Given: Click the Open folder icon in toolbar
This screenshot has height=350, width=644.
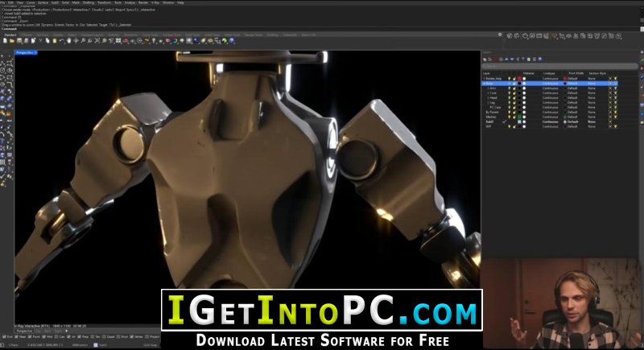Looking at the screenshot, I should click(x=11, y=40).
